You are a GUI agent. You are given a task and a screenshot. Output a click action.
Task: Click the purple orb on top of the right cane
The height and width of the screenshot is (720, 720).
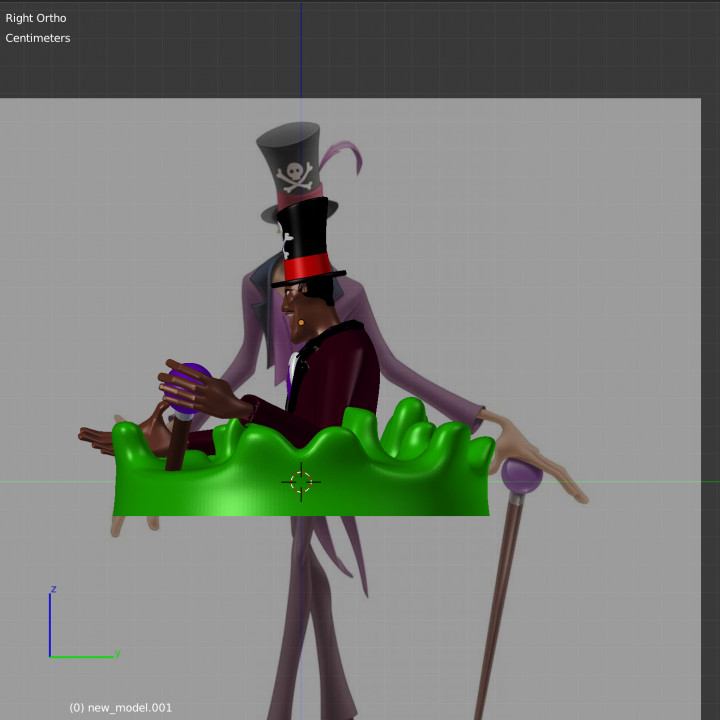521,475
